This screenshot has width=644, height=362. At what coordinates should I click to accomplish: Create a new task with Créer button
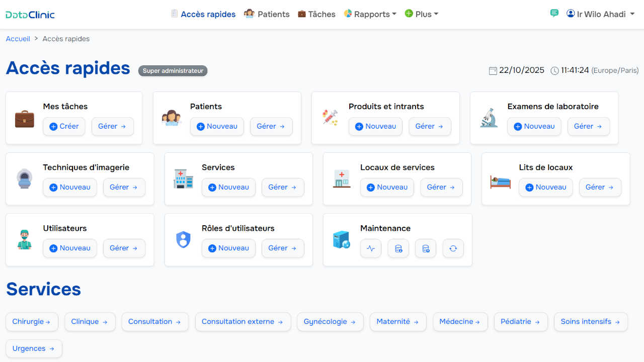(x=64, y=127)
